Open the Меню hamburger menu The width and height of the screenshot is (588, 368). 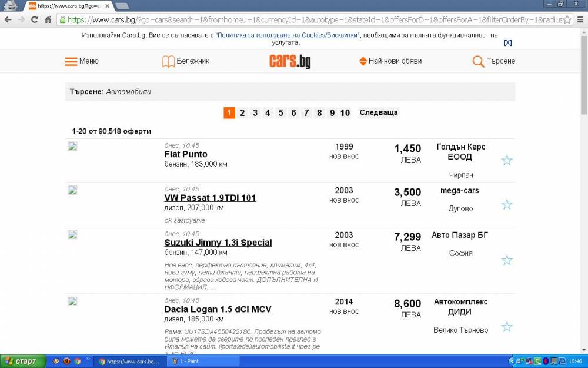click(82, 61)
